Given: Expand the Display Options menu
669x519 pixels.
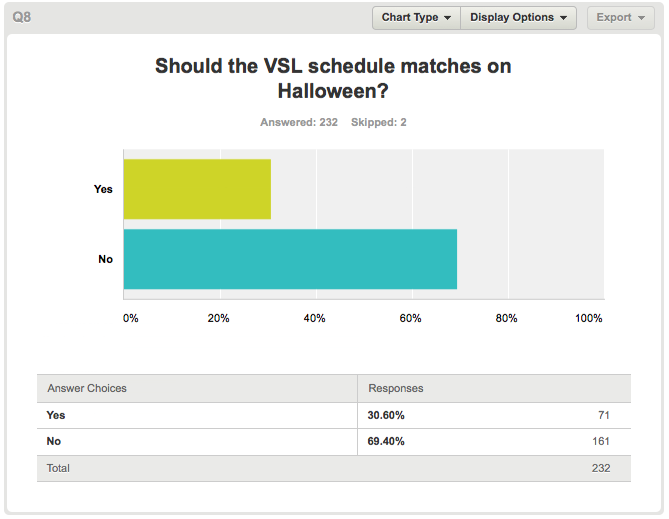Looking at the screenshot, I should click(518, 17).
